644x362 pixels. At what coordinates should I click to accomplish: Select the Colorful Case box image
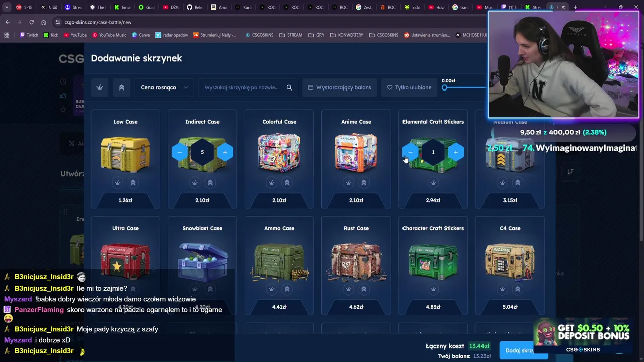tap(279, 153)
